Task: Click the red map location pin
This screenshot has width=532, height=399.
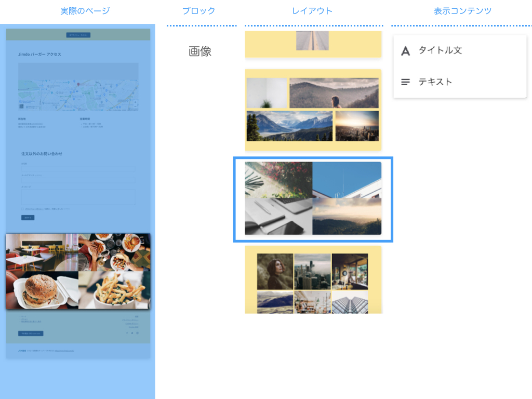Action: point(78,84)
